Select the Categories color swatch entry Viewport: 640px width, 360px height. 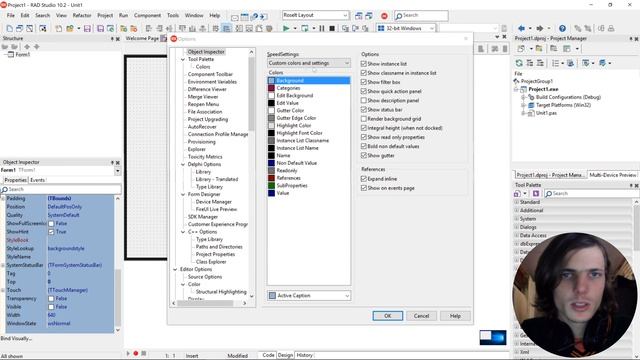pos(309,88)
